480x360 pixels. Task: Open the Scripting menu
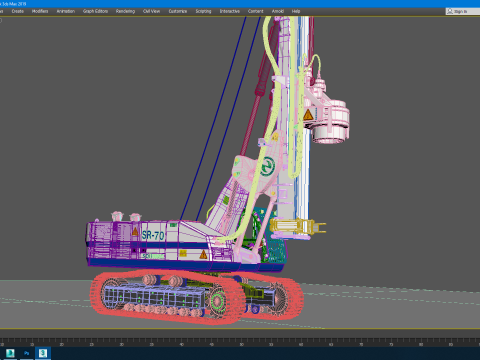tap(203, 11)
